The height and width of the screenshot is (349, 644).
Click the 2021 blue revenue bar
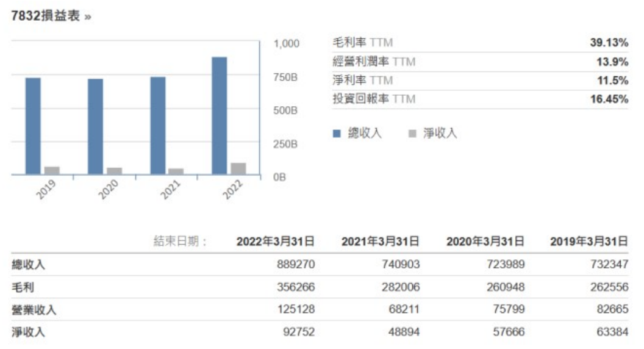[157, 126]
